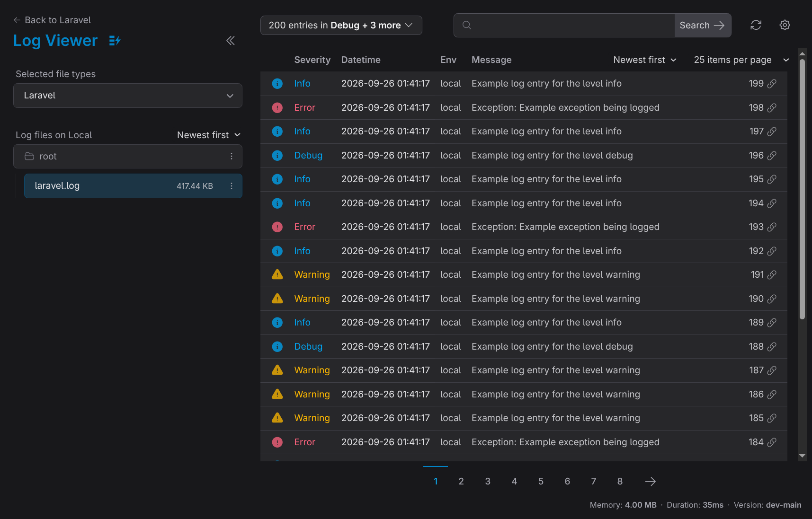Copy the link icon for entry 190
Image resolution: width=812 pixels, height=519 pixels.
click(772, 299)
